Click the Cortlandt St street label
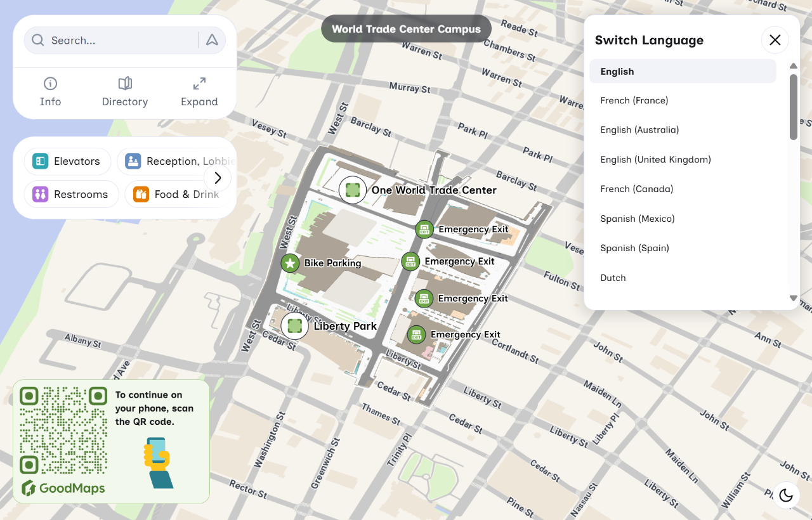The image size is (812, 520). (x=515, y=351)
